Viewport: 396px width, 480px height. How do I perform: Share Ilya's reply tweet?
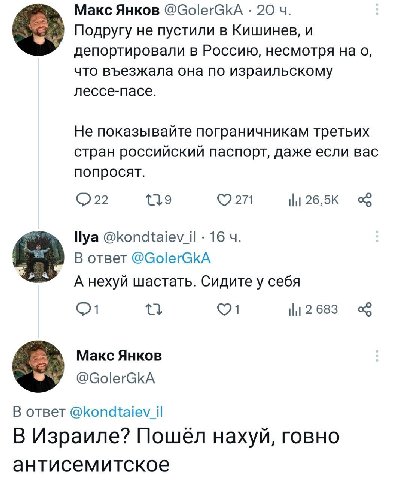pyautogui.click(x=364, y=310)
